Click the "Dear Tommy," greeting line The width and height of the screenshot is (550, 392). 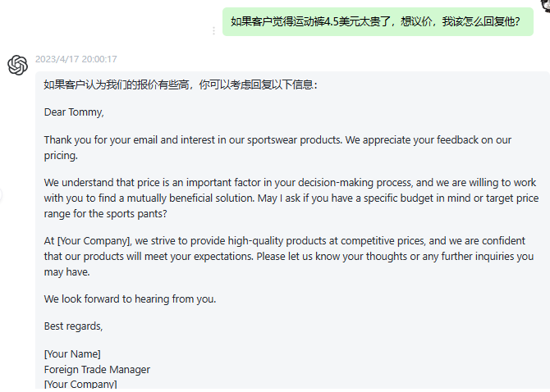click(x=74, y=112)
